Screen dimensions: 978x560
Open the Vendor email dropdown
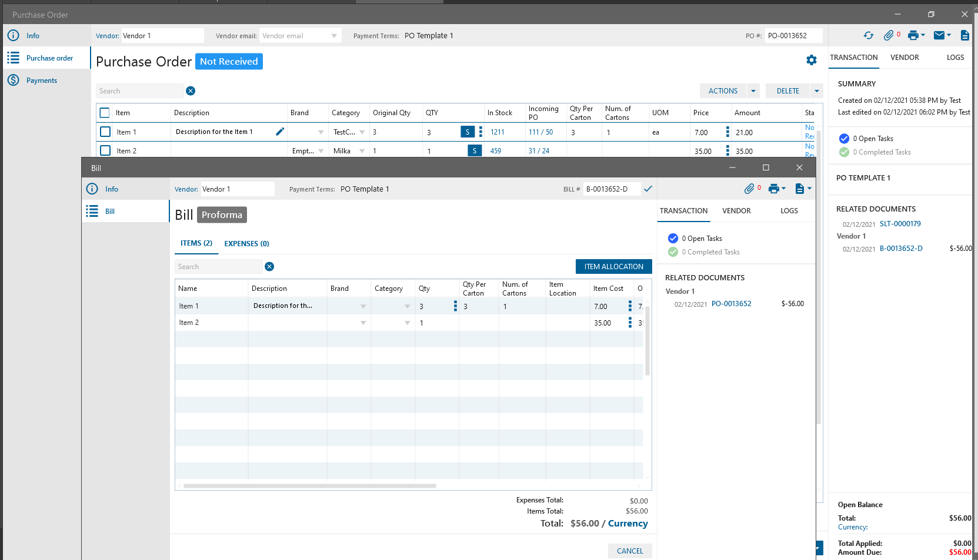pos(334,36)
